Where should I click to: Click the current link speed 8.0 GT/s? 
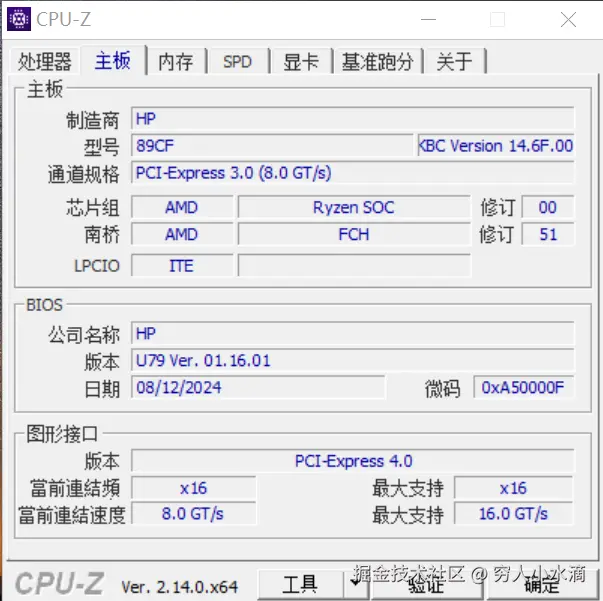[x=193, y=513]
